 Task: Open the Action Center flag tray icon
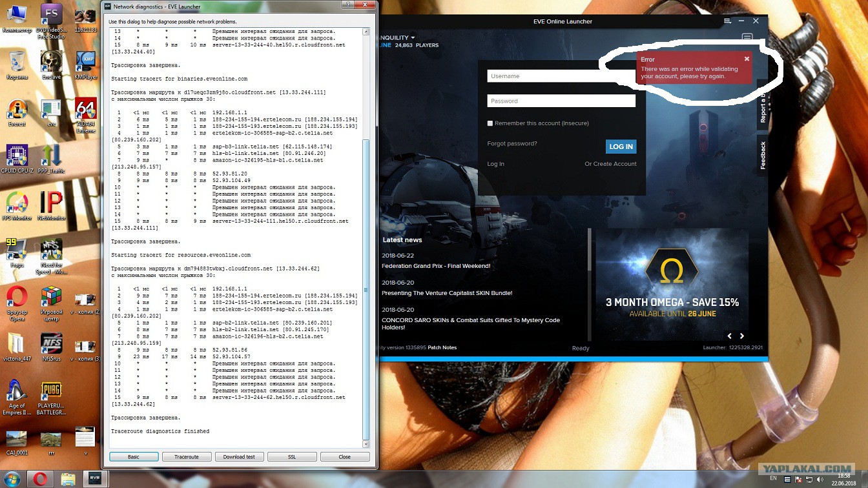[799, 480]
